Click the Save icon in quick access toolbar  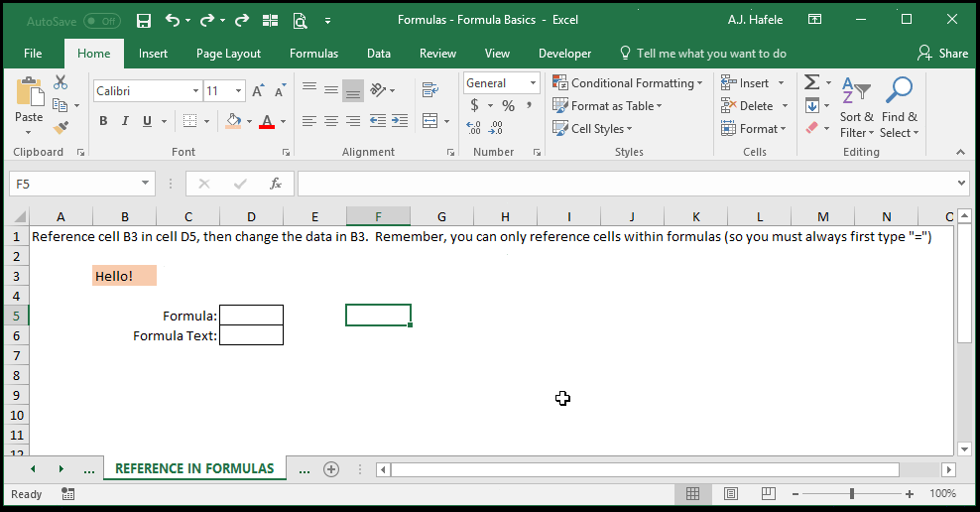click(x=144, y=21)
